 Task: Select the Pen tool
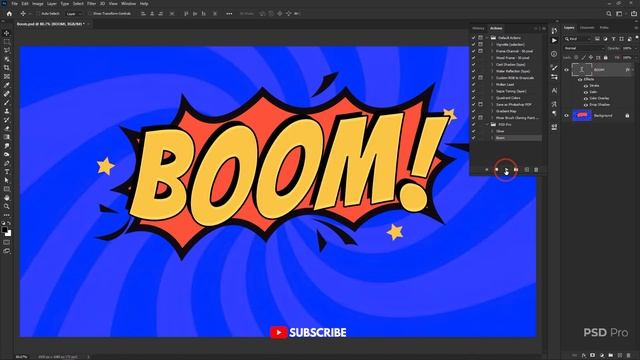pyautogui.click(x=7, y=163)
